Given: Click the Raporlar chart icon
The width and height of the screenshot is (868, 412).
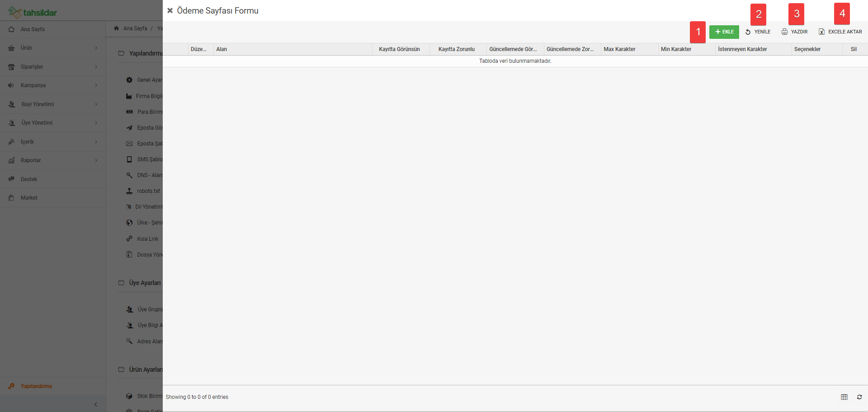Looking at the screenshot, I should pyautogui.click(x=11, y=160).
